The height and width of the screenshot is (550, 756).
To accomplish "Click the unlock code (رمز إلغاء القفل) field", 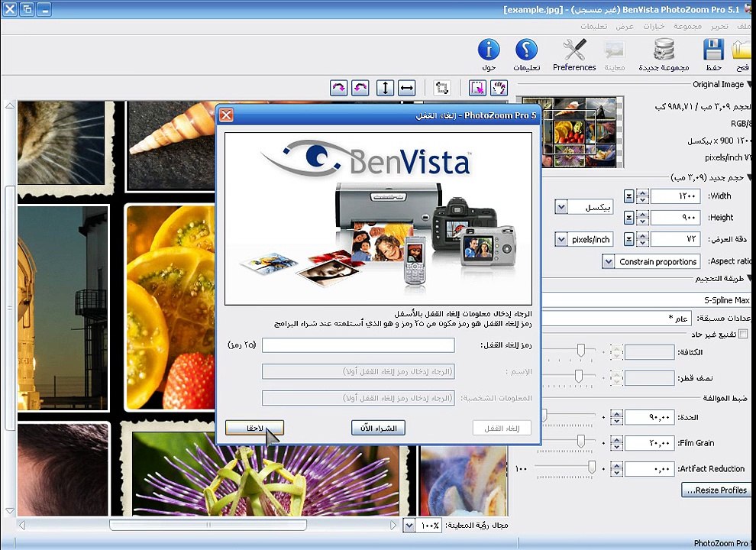I will click(358, 345).
